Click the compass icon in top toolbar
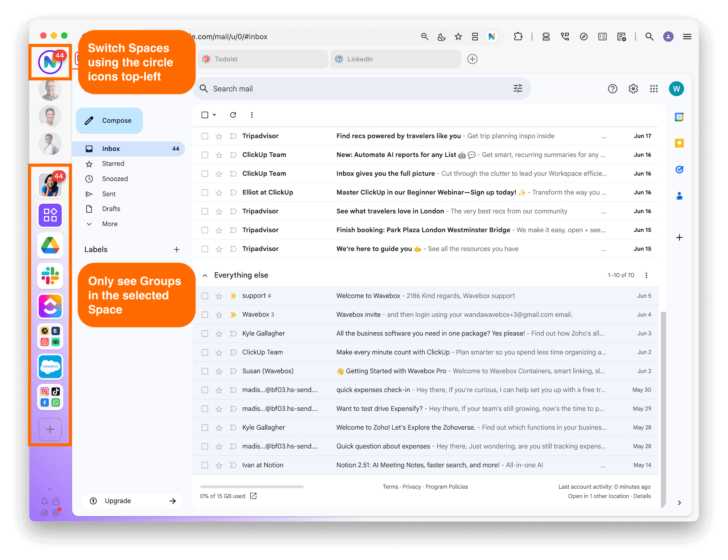 (583, 36)
